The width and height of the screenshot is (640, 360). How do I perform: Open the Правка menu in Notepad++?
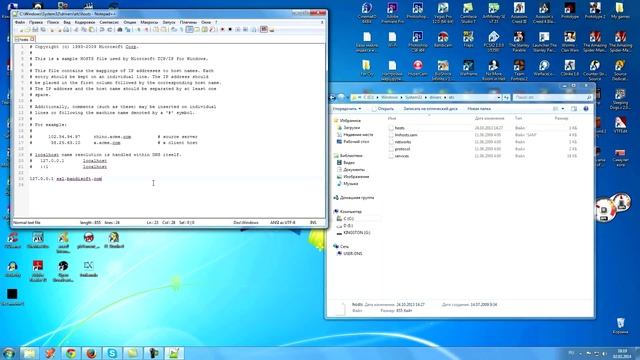(x=36, y=22)
